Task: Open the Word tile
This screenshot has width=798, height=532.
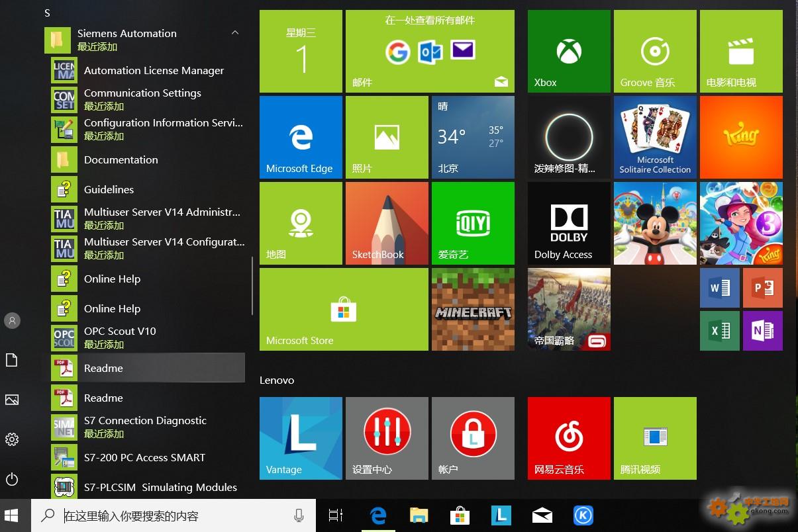Action: 720,288
